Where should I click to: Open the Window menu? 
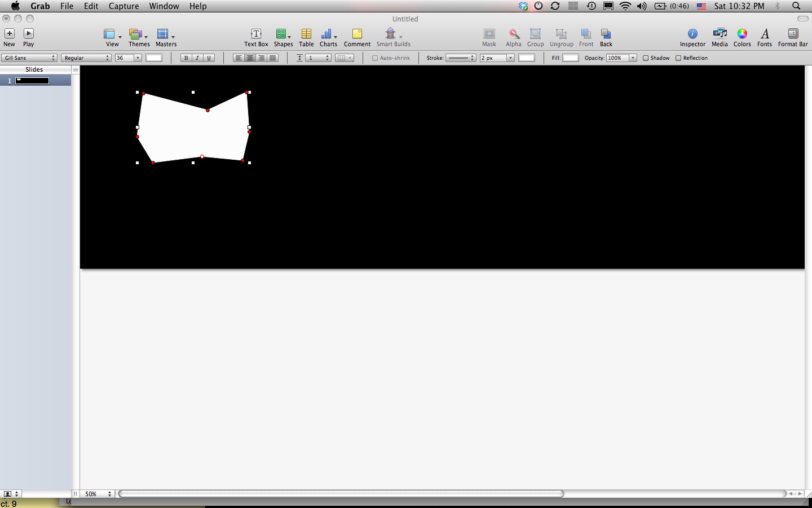click(164, 6)
